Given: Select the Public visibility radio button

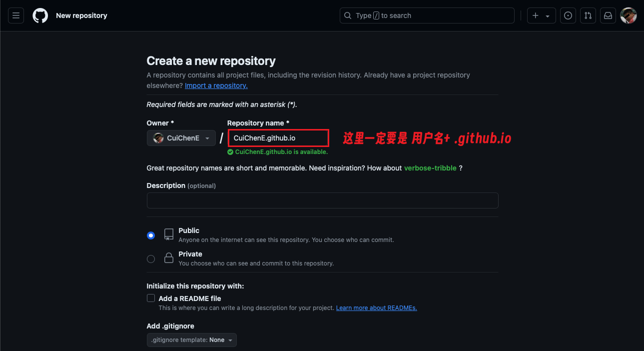Looking at the screenshot, I should 151,235.
